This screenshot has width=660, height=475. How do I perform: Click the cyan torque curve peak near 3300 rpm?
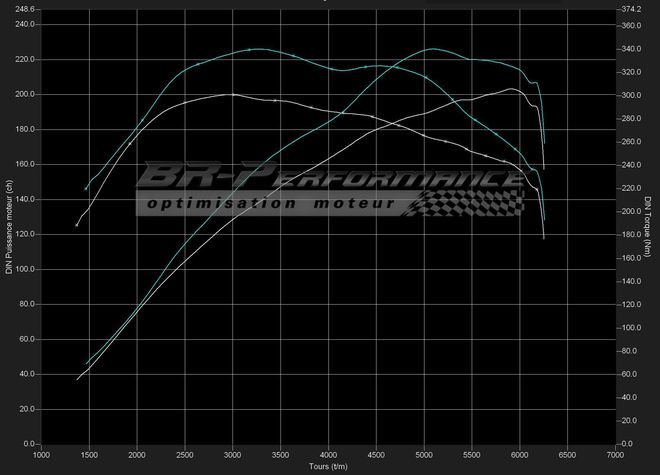click(x=258, y=48)
